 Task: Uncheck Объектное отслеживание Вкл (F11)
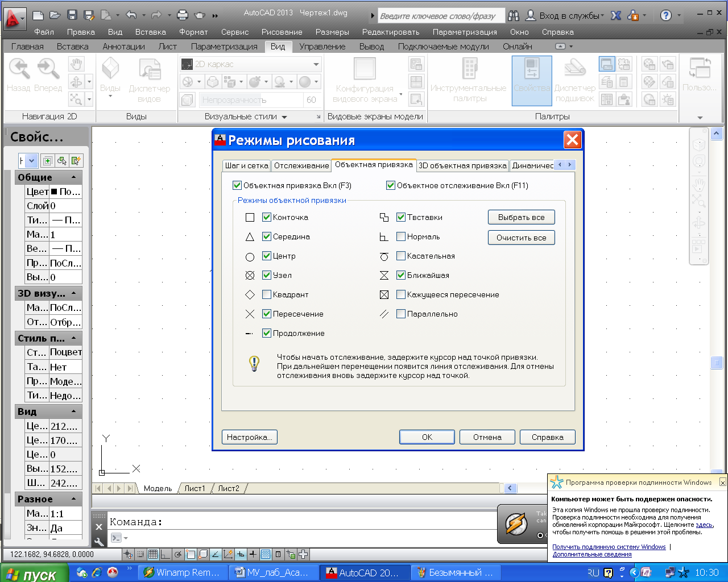391,185
